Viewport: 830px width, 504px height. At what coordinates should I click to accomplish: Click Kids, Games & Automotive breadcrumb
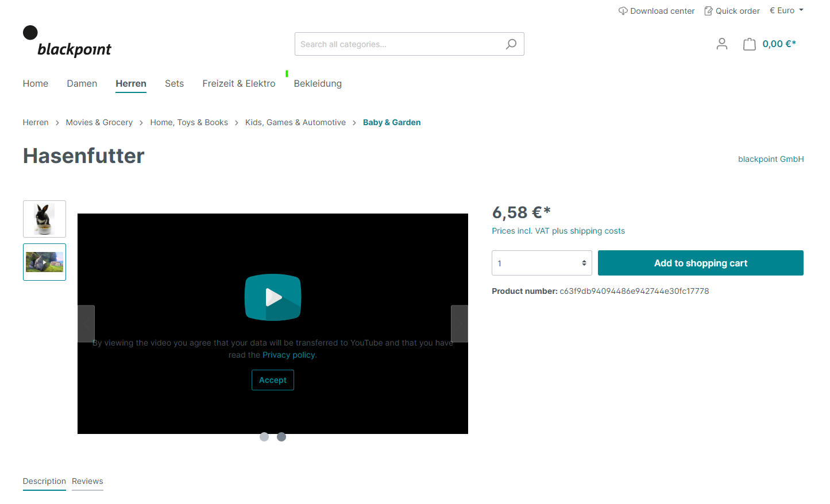click(x=295, y=122)
